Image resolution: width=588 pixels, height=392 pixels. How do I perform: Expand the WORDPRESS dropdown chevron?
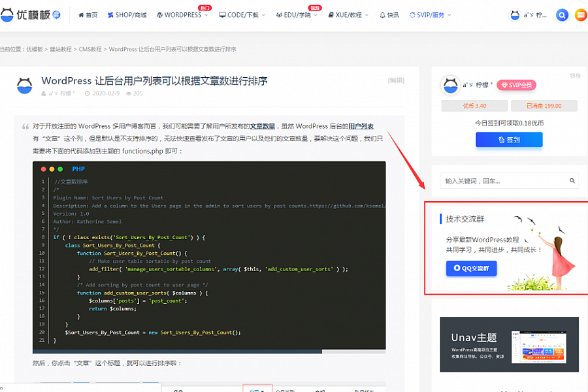[x=206, y=15]
